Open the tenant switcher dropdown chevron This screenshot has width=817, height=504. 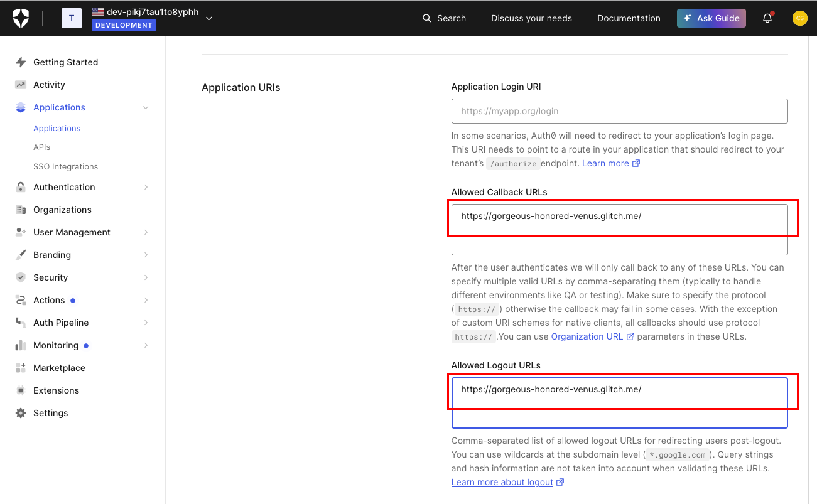point(209,18)
